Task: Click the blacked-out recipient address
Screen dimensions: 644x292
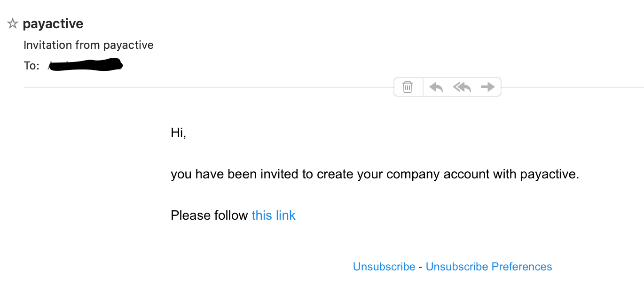Action: (85, 65)
